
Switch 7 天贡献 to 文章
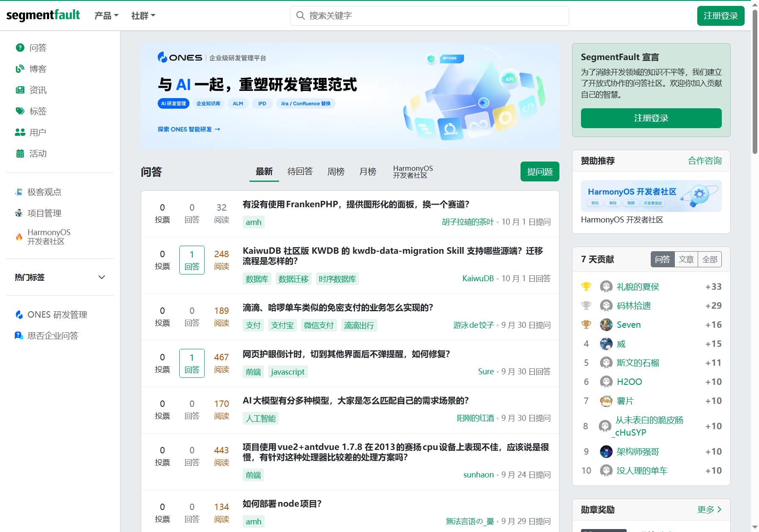point(686,259)
